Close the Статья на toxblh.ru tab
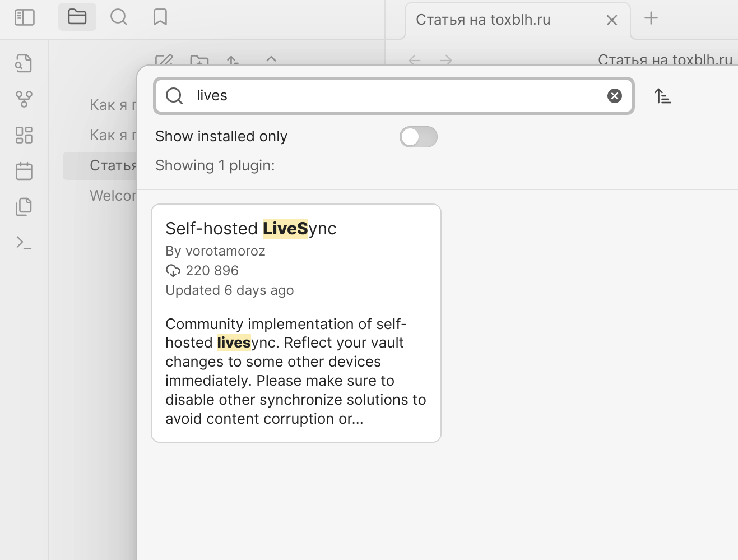 (x=612, y=20)
